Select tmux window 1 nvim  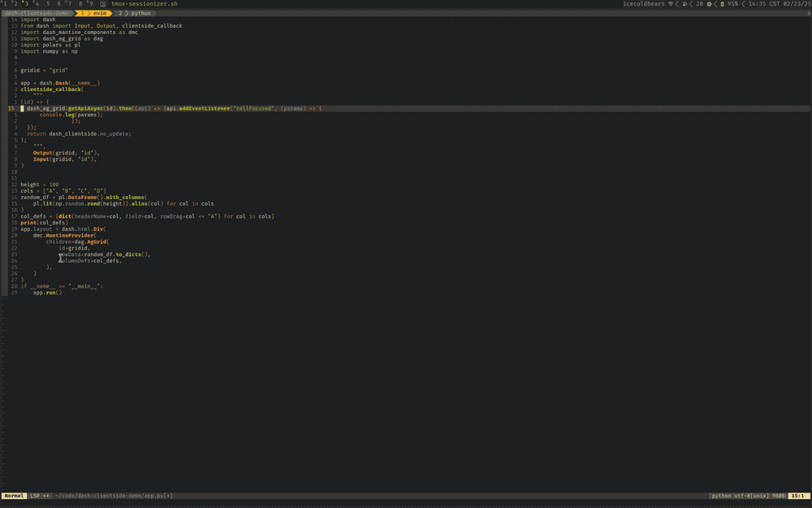click(93, 13)
